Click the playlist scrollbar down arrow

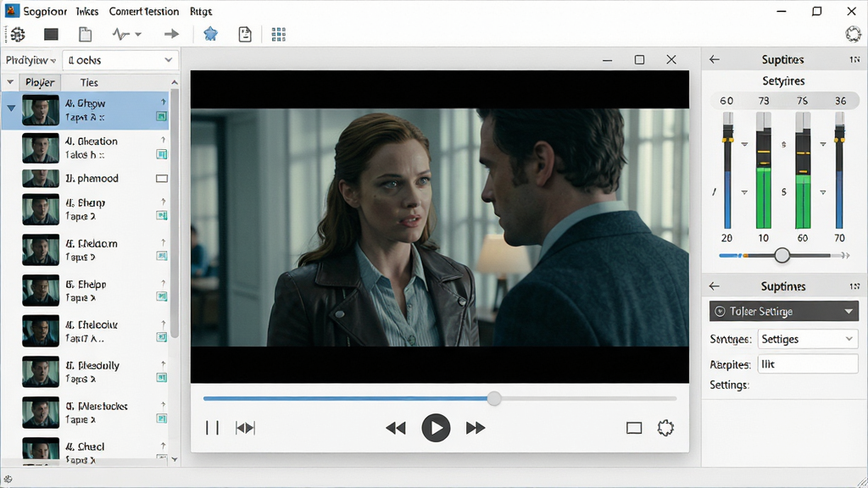click(x=175, y=459)
